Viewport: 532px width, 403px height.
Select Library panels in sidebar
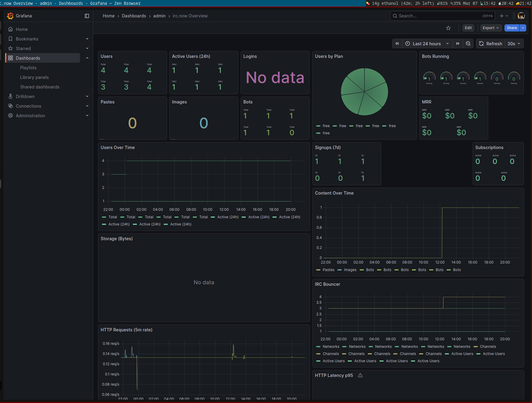pos(34,77)
